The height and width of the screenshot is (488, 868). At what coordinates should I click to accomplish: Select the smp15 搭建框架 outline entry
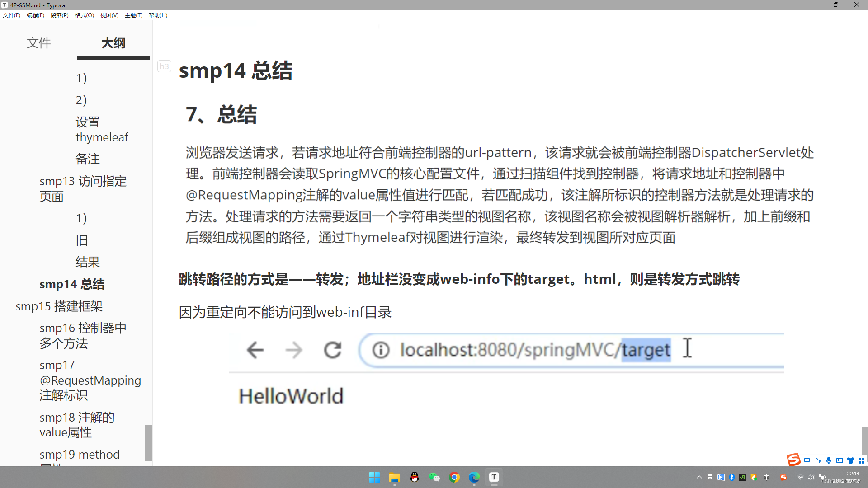[59, 306]
